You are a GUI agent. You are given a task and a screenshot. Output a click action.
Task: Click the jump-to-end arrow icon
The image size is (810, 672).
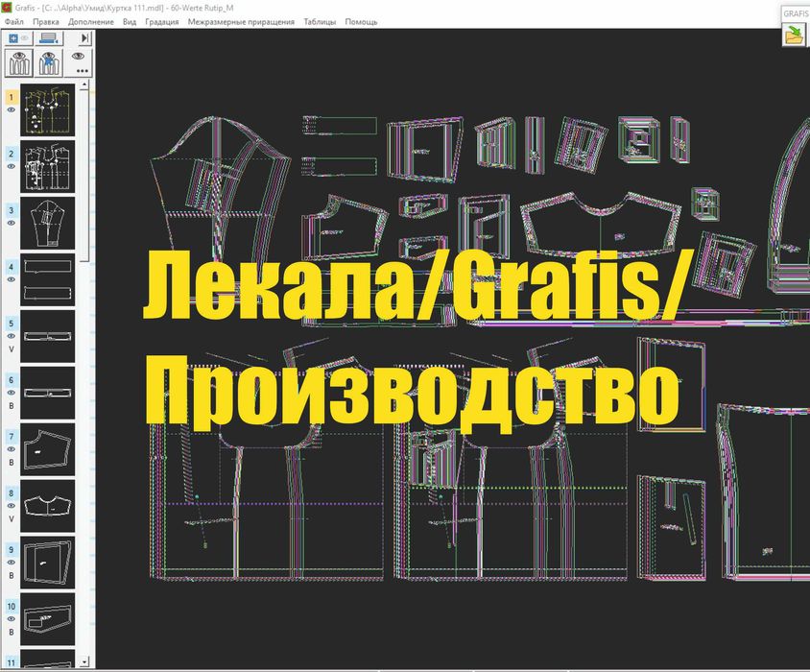(85, 37)
